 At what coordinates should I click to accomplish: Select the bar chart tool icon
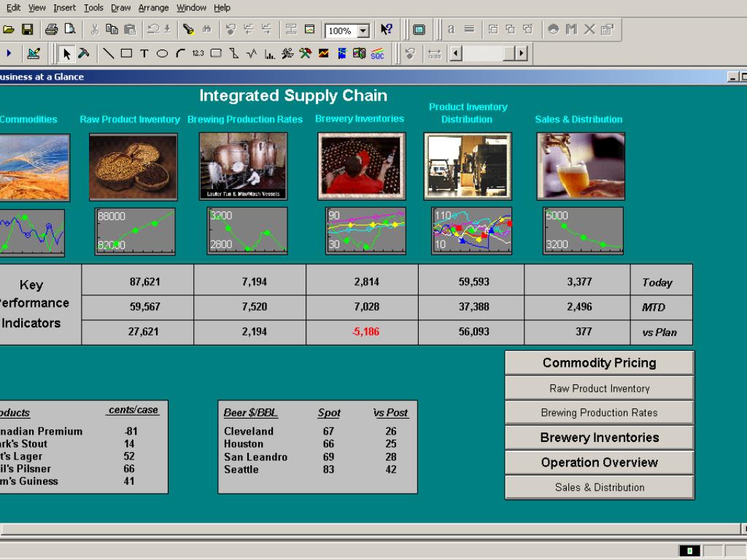coord(270,54)
